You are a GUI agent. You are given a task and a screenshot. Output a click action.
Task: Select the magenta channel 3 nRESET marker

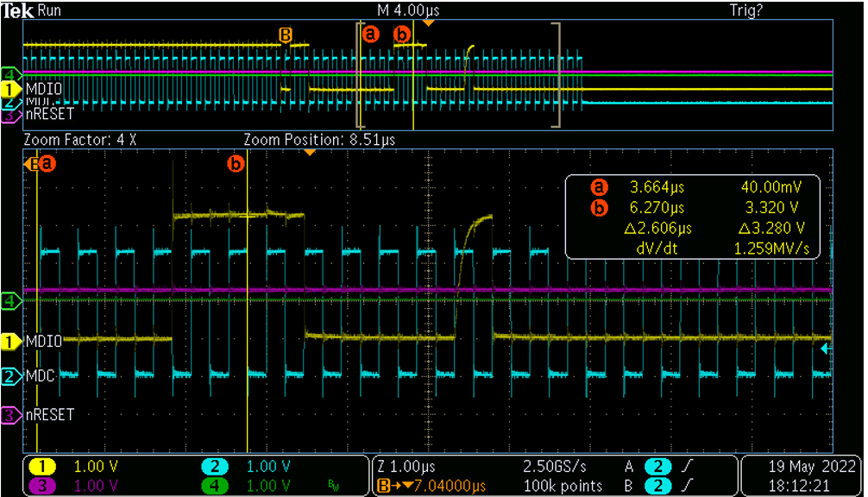pos(10,415)
